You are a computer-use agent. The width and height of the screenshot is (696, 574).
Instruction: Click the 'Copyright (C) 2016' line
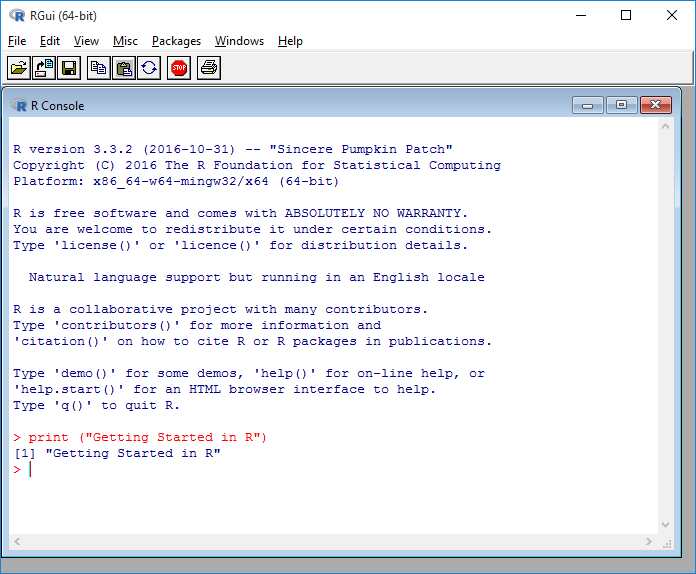pyautogui.click(x=257, y=165)
